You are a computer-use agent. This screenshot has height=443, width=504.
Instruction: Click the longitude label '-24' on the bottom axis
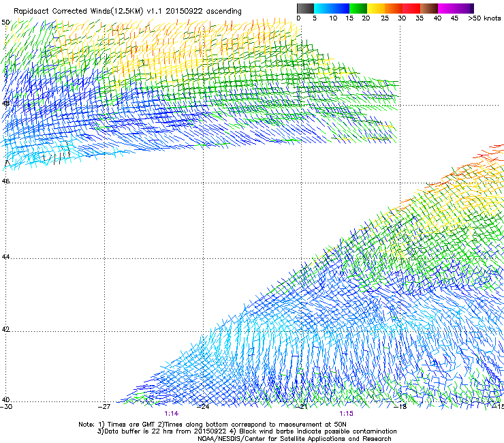[x=203, y=407]
